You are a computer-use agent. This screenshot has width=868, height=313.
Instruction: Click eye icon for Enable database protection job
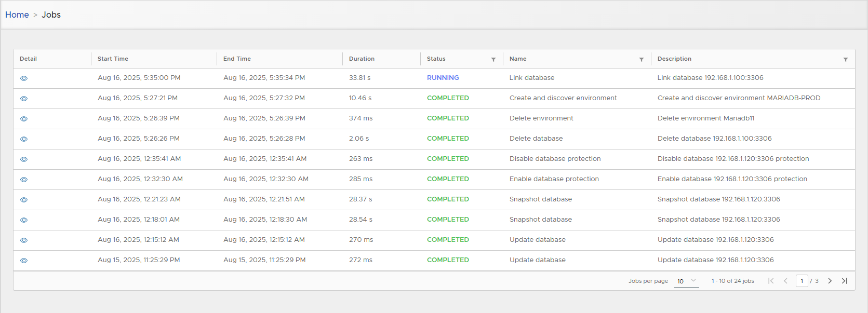[x=24, y=180]
